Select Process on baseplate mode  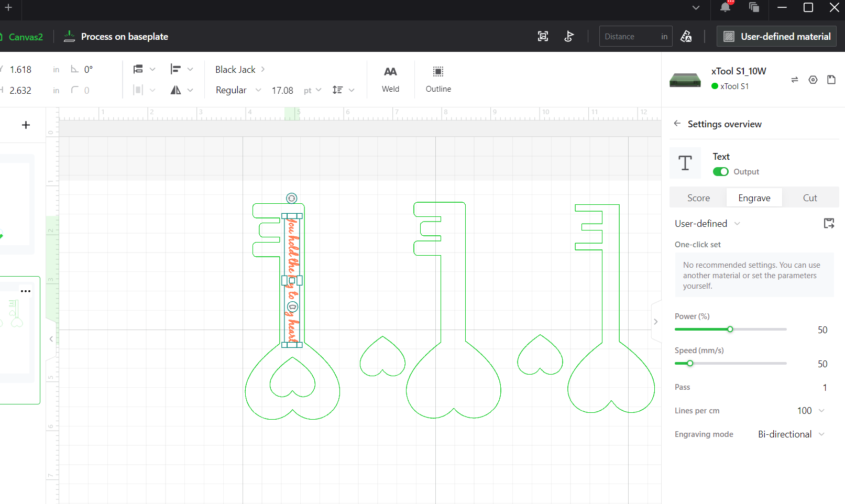[116, 37]
